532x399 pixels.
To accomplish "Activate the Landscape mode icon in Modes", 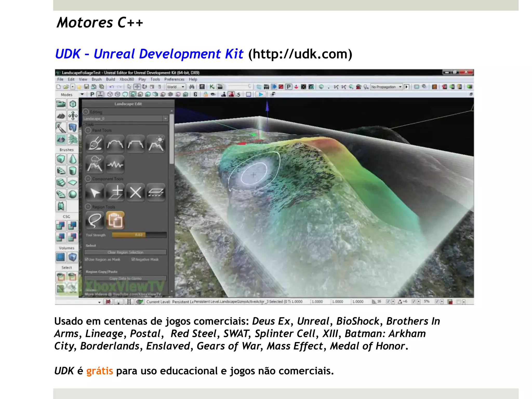I will coord(61,139).
